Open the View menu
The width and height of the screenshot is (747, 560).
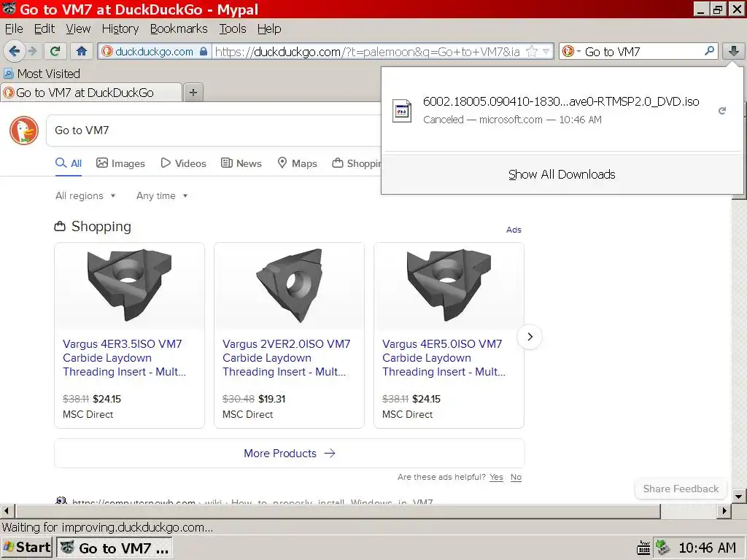pyautogui.click(x=78, y=28)
